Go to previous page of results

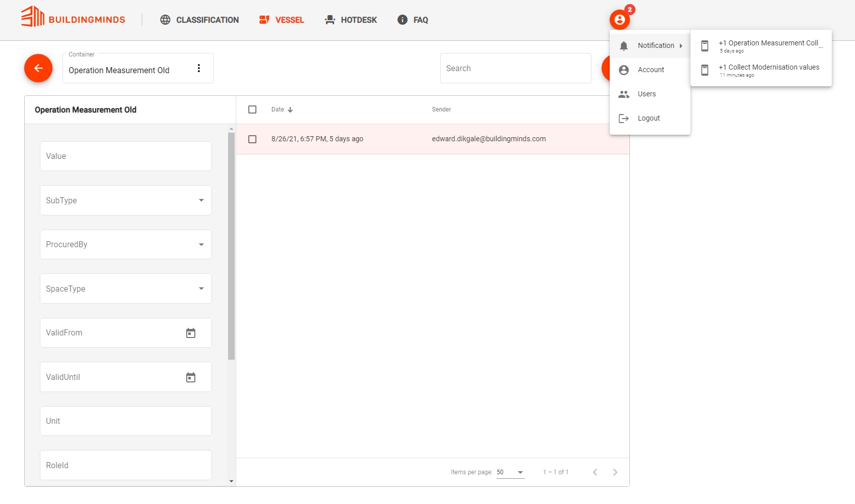595,472
